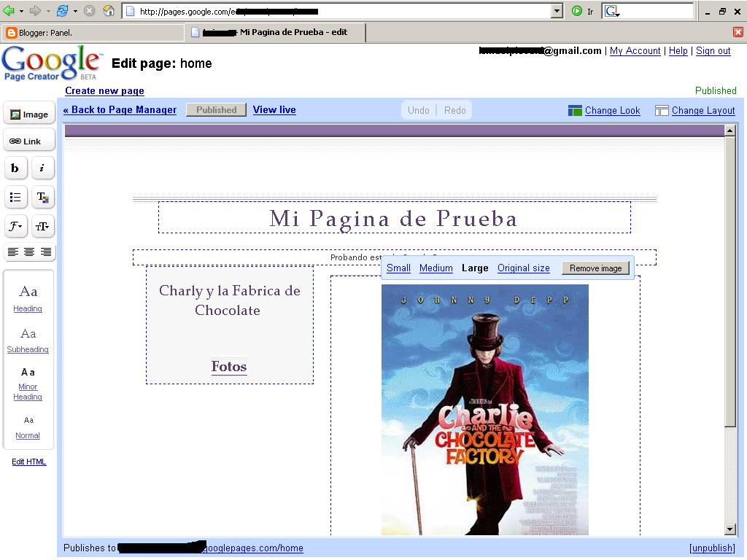Click the unpublish link
This screenshot has width=747, height=560.
pos(712,548)
